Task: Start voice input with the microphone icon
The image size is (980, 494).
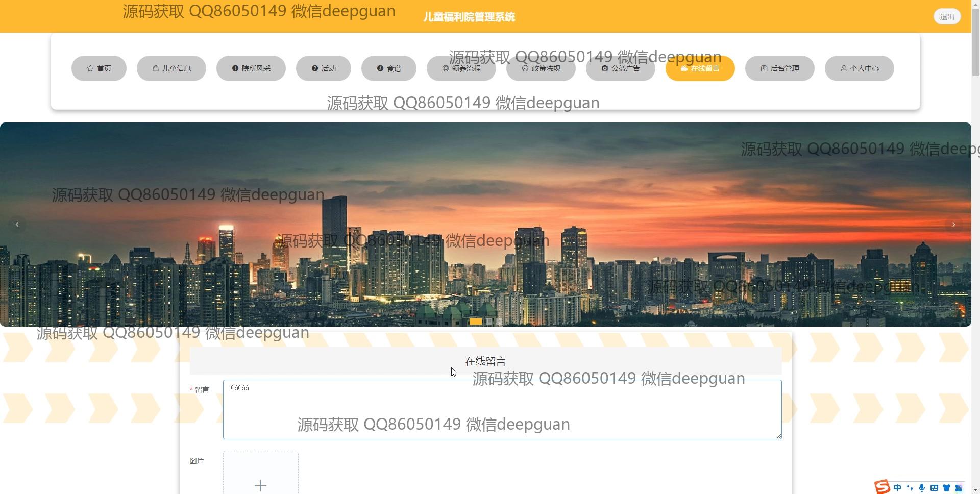Action: click(x=922, y=488)
